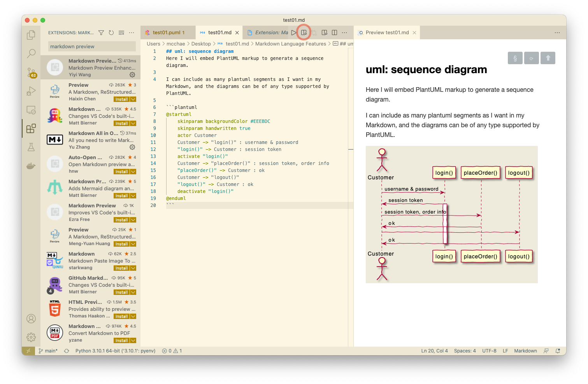
Task: Click the refresh preview button
Action: (532, 58)
